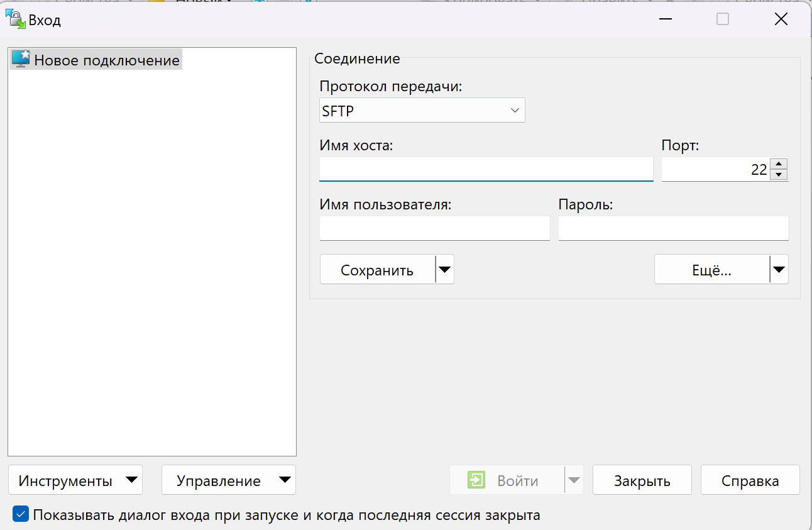Click the WinSCP padlock icon in the title bar
This screenshot has width=812, height=530.
(15, 19)
